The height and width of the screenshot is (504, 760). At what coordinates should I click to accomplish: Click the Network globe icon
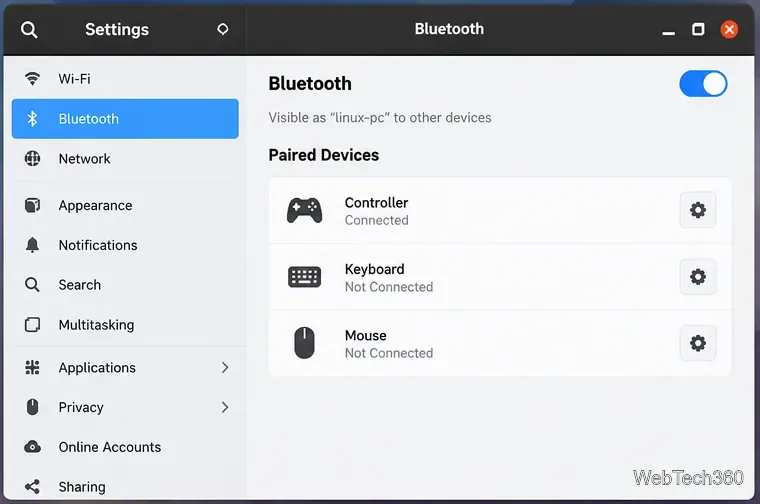tap(32, 158)
